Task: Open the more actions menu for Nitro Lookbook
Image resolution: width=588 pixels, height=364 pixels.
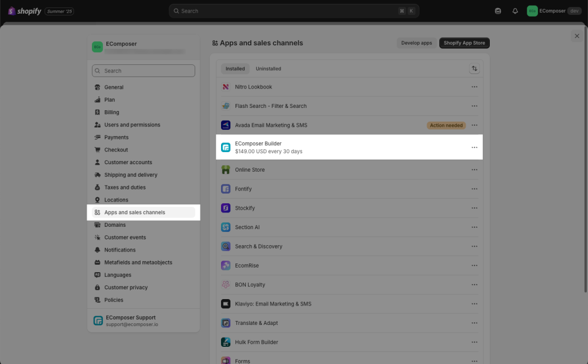Action: pos(474,87)
